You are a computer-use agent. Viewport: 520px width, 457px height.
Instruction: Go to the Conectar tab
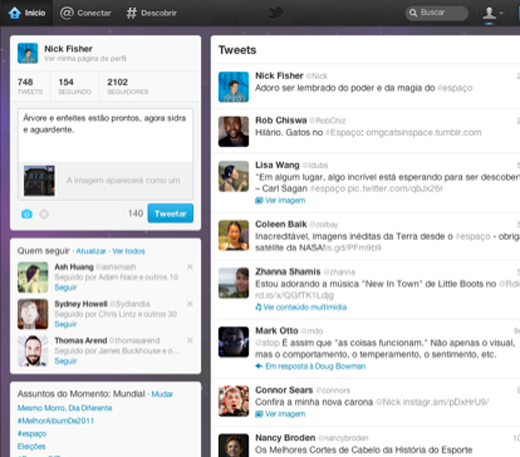(x=85, y=13)
